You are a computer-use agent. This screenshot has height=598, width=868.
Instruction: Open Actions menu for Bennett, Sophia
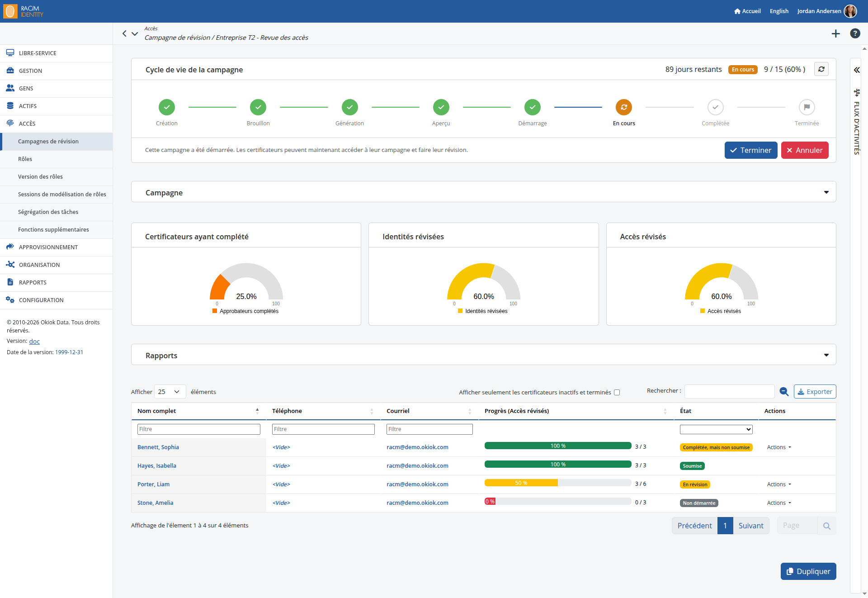[x=779, y=447]
